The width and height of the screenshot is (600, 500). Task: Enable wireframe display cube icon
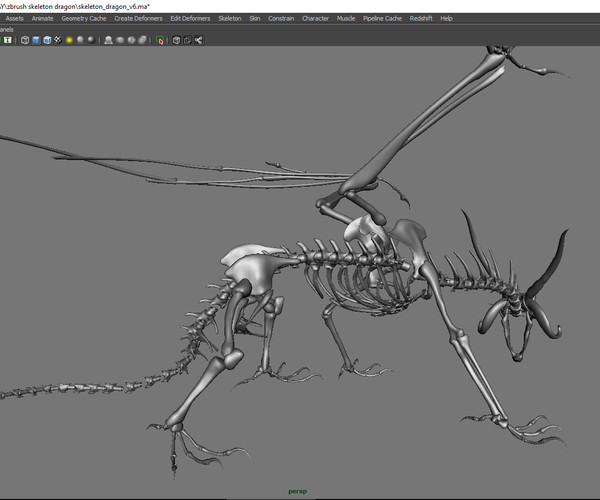pos(25,40)
